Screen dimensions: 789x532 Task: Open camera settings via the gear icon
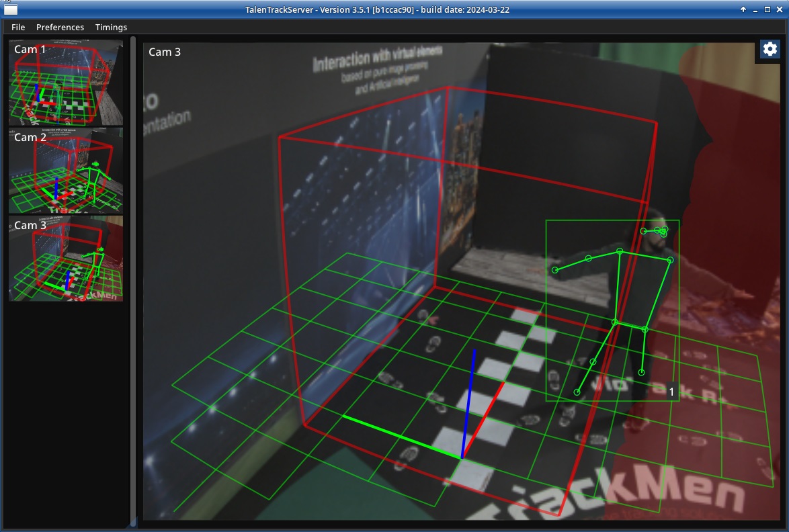click(x=770, y=48)
